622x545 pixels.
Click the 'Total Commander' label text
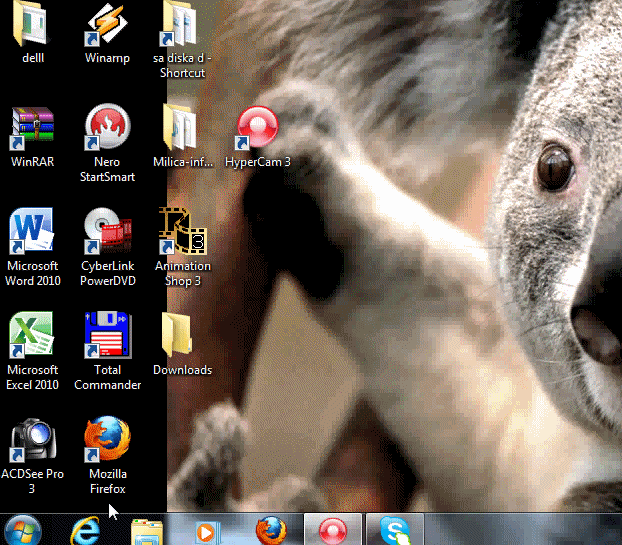click(108, 377)
